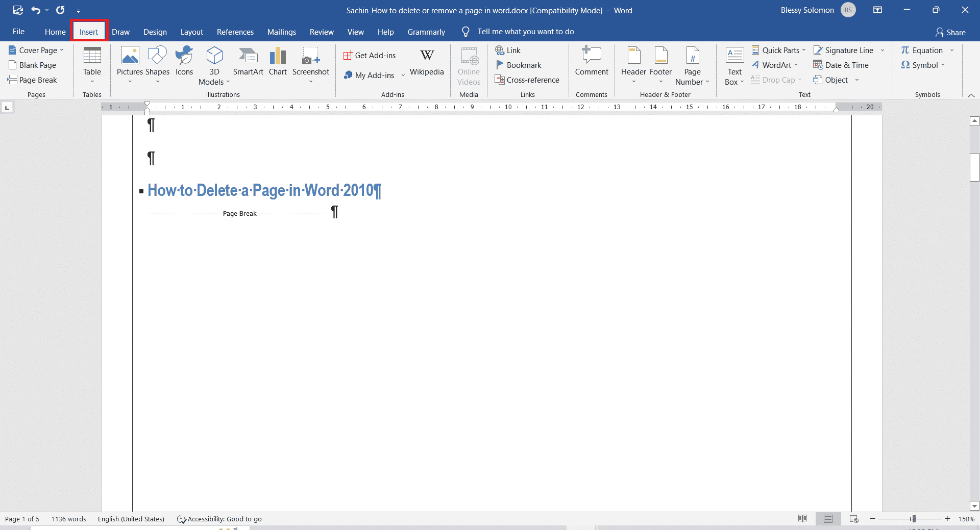Insert a Bookmark link
This screenshot has height=530, width=980.
[x=519, y=65]
